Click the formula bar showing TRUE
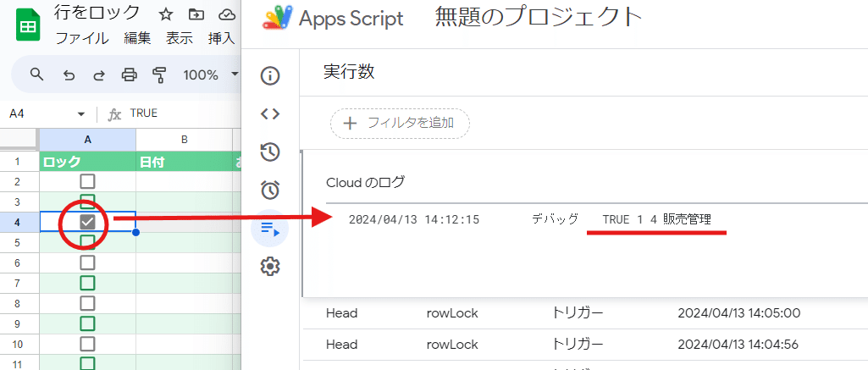Viewport: 868px width, 370px height. coord(143,113)
